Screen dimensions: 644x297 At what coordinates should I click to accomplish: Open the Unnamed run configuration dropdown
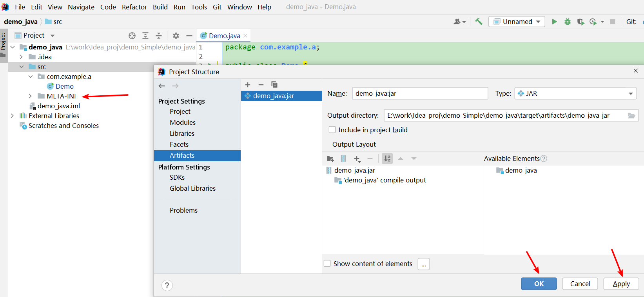click(x=517, y=22)
